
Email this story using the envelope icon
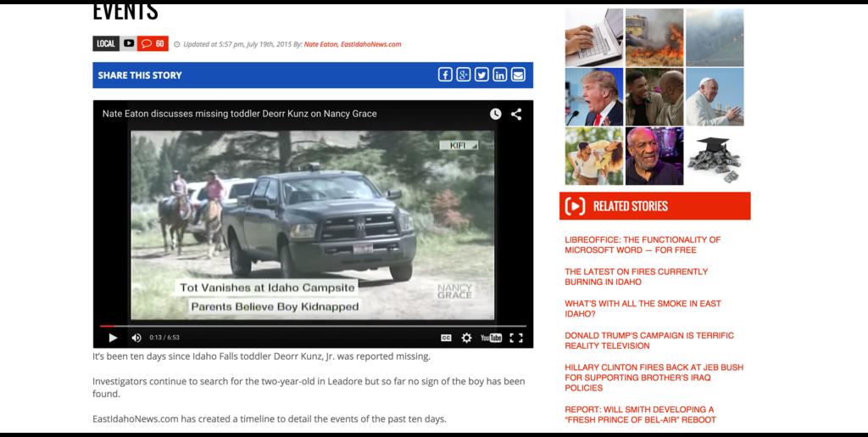click(x=518, y=75)
